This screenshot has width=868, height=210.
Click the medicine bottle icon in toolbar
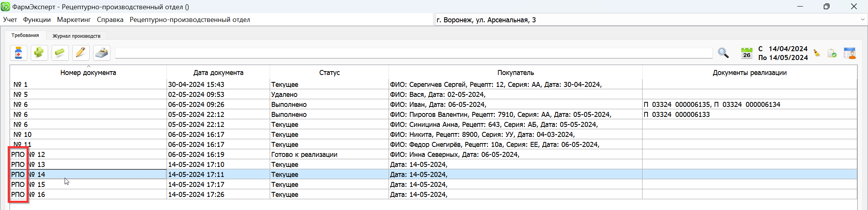pos(18,53)
